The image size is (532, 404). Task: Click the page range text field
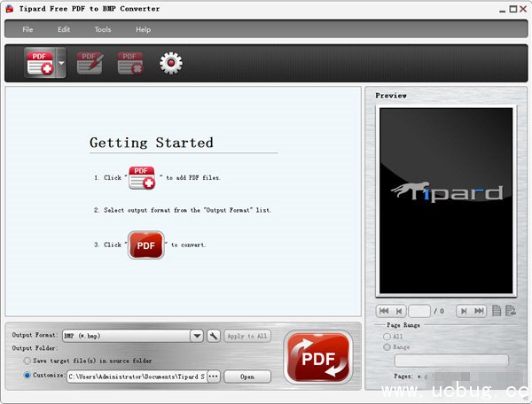pyautogui.click(x=450, y=361)
